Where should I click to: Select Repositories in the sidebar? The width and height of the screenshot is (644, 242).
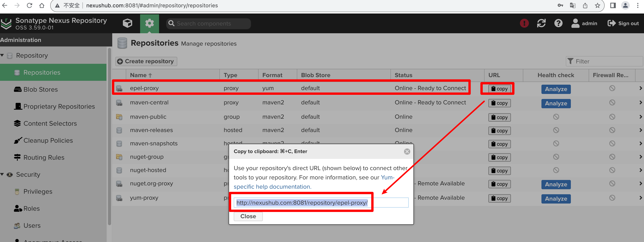pyautogui.click(x=53, y=72)
